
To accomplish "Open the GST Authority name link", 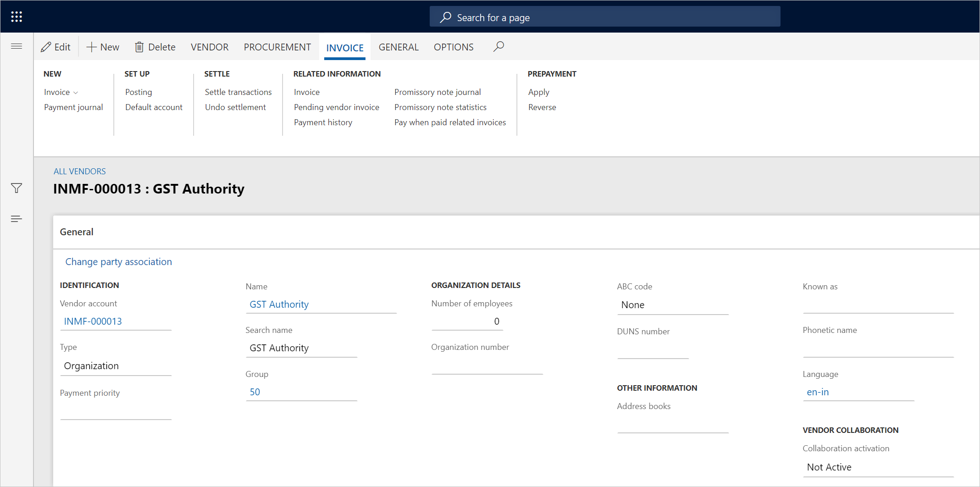I will coord(279,304).
